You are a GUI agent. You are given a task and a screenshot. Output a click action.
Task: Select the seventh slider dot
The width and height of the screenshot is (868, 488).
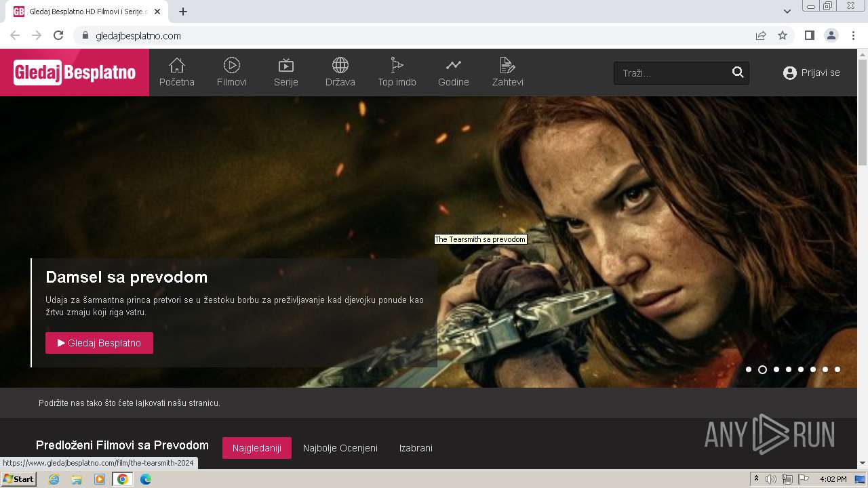pyautogui.click(x=825, y=369)
